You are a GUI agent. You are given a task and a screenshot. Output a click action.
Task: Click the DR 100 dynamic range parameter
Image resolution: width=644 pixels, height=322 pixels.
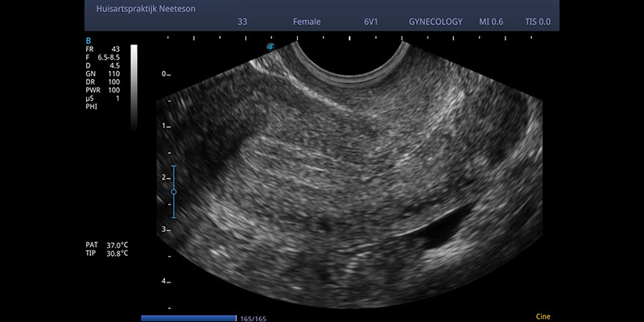coord(102,81)
